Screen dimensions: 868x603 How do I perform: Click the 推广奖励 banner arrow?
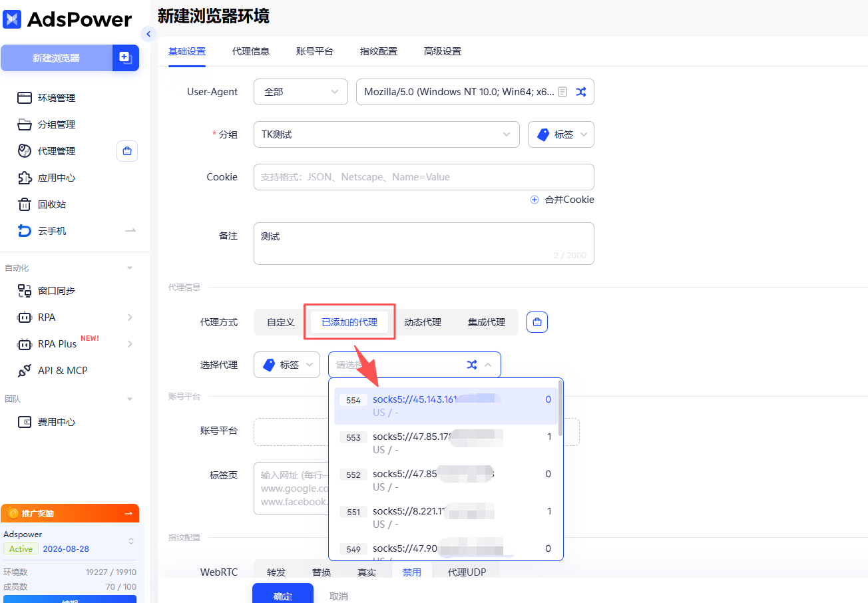click(128, 513)
